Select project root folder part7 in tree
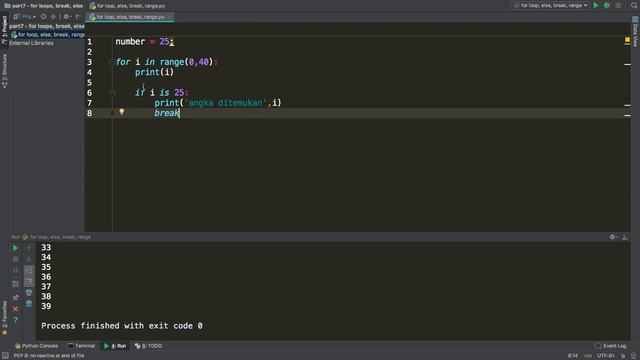Viewport: 640px width, 360px height. (47, 26)
